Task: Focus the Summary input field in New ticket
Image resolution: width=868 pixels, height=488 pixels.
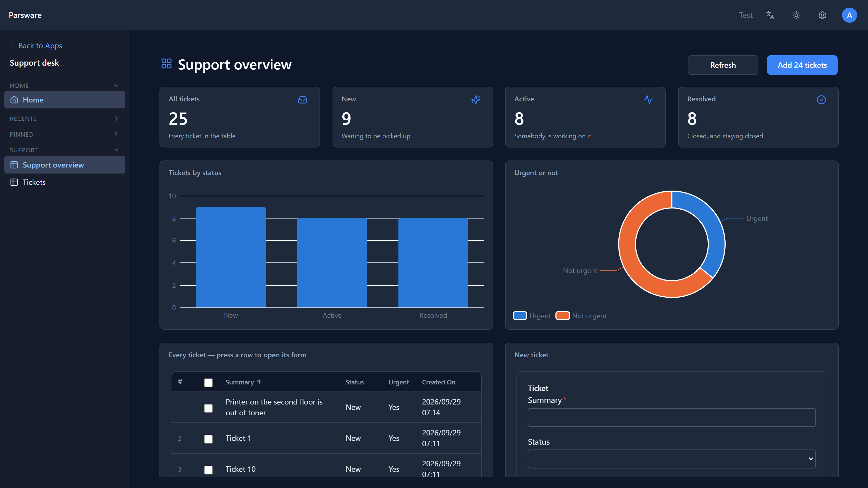Action: 672,417
